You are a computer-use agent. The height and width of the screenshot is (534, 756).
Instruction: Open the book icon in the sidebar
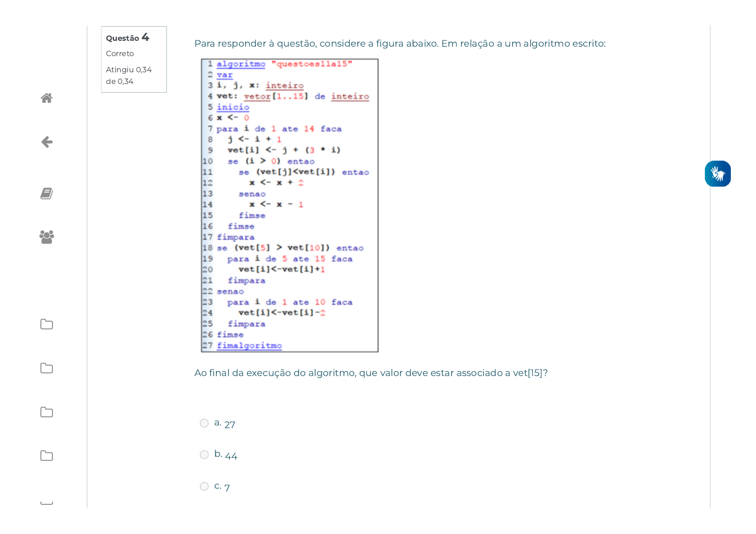click(x=47, y=193)
